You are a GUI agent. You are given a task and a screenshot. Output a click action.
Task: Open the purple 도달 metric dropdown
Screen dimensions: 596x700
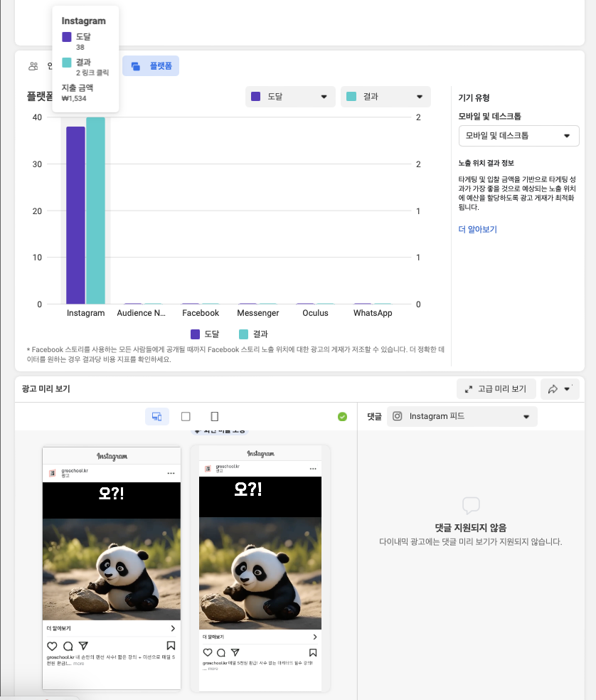[290, 97]
